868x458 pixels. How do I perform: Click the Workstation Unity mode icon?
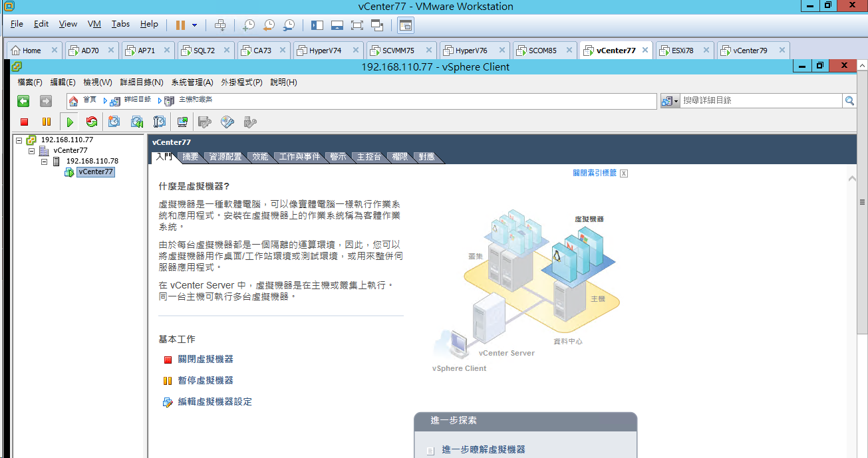377,25
